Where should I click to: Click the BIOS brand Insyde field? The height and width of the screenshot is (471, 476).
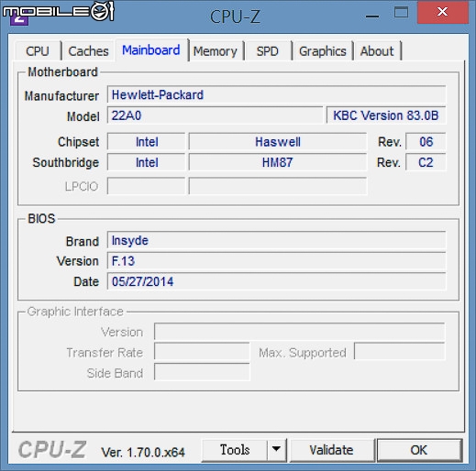click(276, 240)
